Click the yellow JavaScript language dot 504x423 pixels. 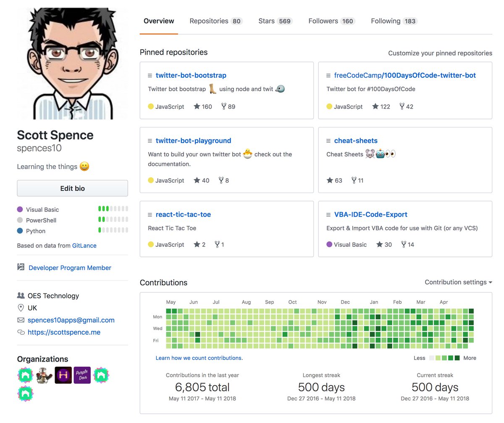tap(151, 106)
